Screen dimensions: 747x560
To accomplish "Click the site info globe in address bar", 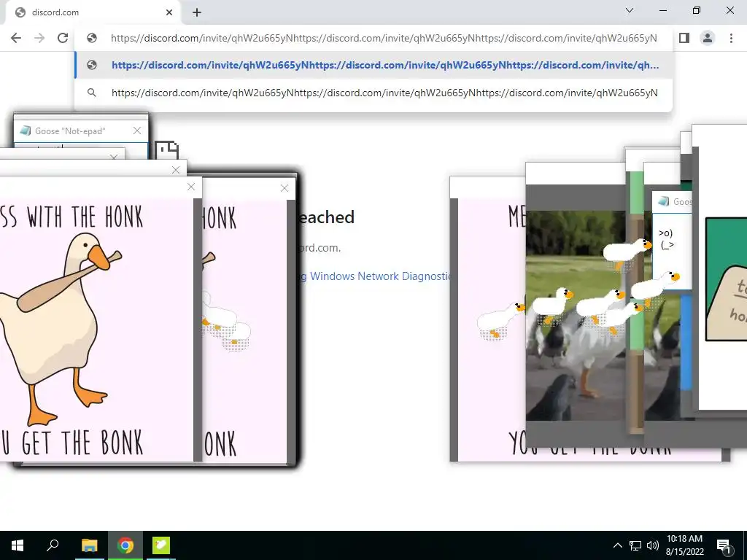I will point(92,38).
